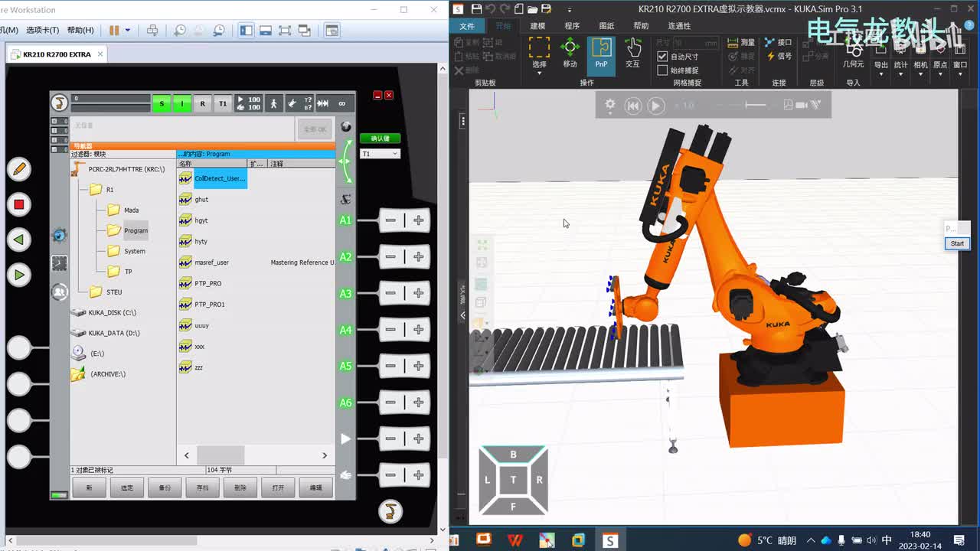
Task: Click the A1 axis plus jog key
Action: (418, 220)
